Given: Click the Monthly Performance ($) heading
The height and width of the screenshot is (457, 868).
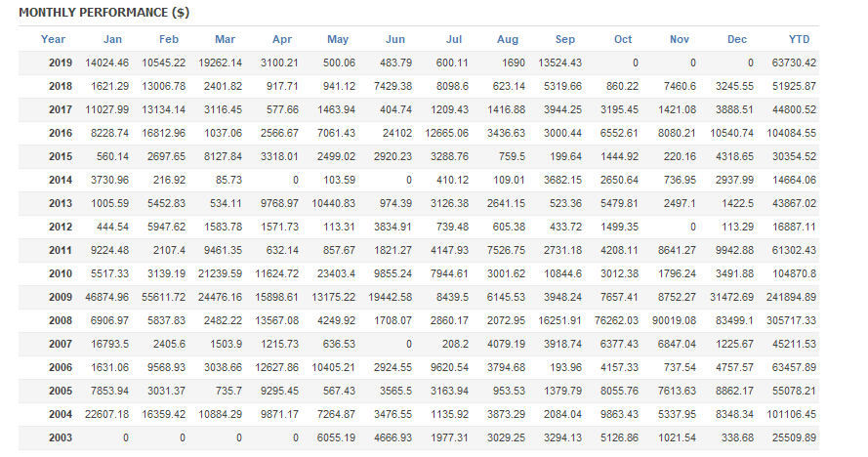Looking at the screenshot, I should 91,13.
